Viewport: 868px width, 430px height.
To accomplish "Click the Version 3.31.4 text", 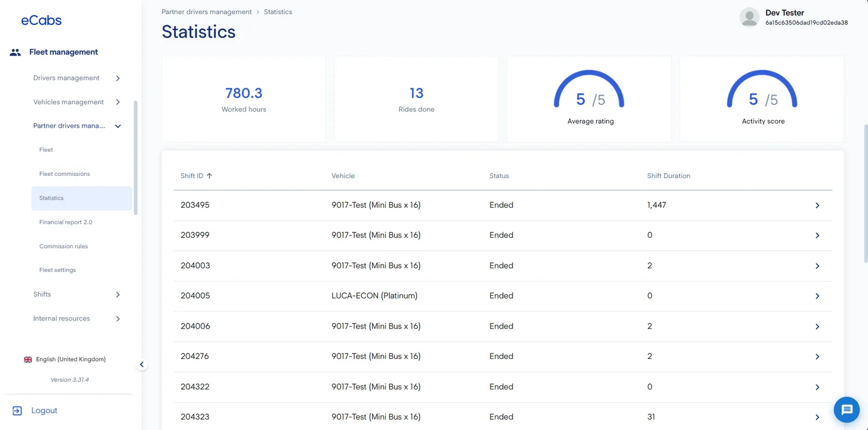I will (70, 380).
